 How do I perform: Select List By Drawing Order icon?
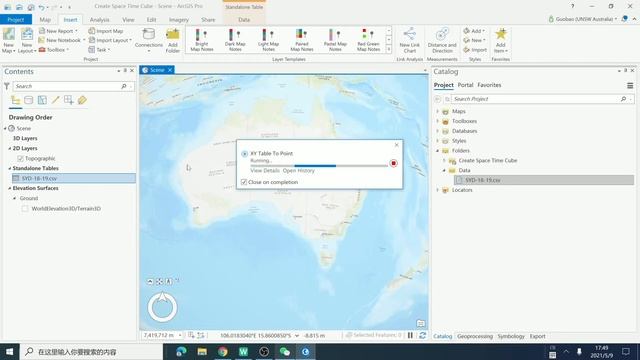coord(16,100)
